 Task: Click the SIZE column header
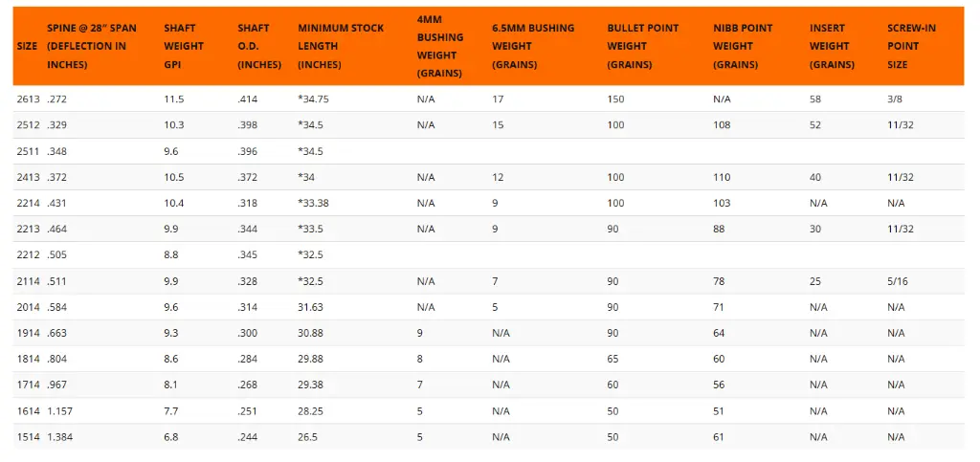click(x=26, y=46)
